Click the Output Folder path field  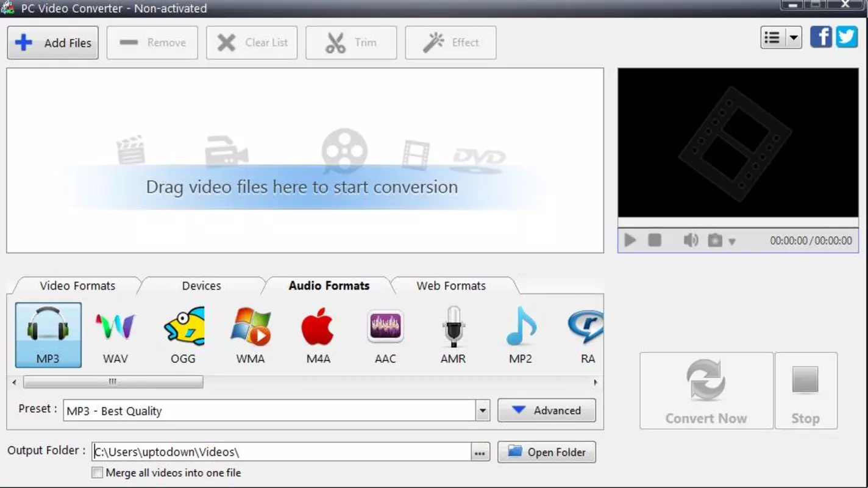point(282,452)
